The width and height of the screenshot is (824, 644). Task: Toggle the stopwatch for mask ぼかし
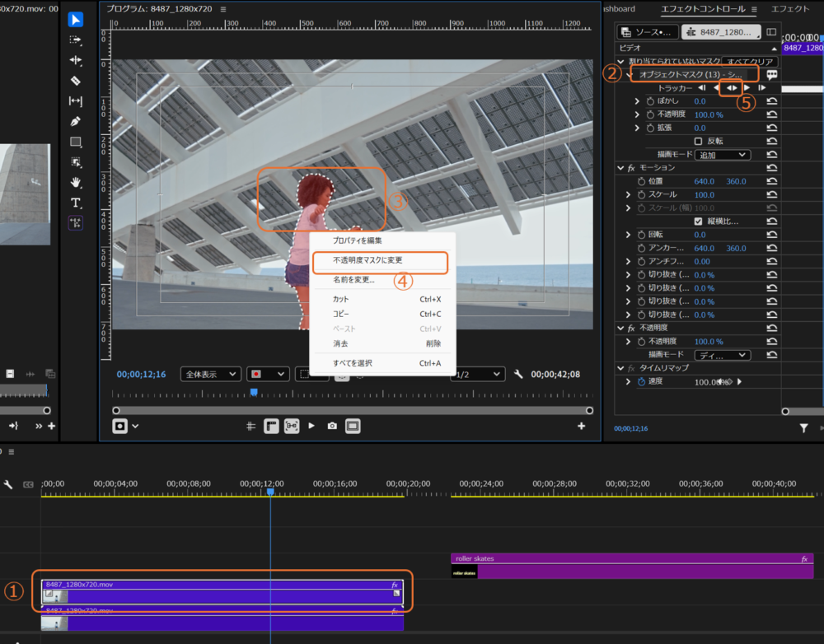[650, 100]
